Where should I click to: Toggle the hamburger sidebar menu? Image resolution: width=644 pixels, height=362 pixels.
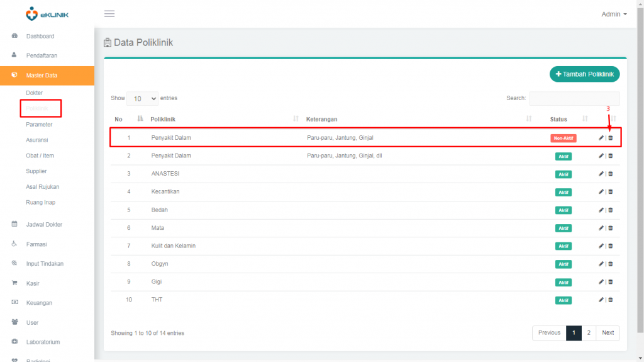109,14
